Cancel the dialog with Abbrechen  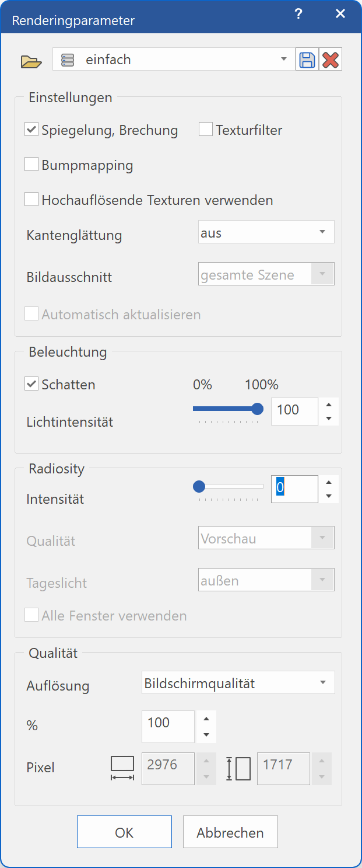pos(230,831)
